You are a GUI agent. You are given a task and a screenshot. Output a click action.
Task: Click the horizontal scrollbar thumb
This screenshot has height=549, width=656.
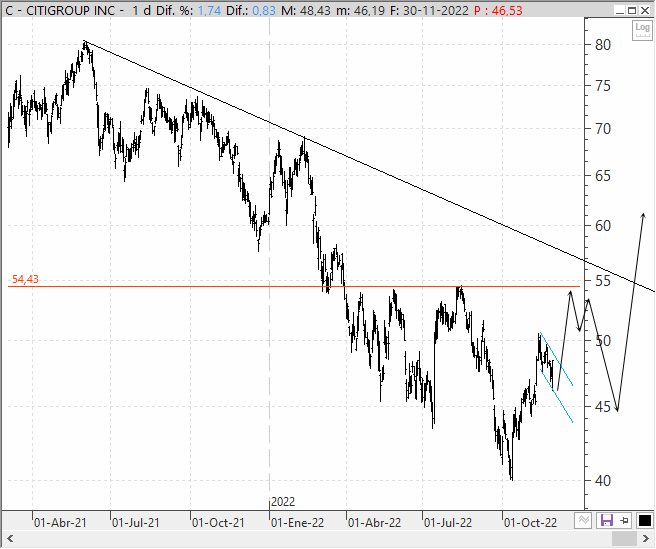(x=624, y=539)
